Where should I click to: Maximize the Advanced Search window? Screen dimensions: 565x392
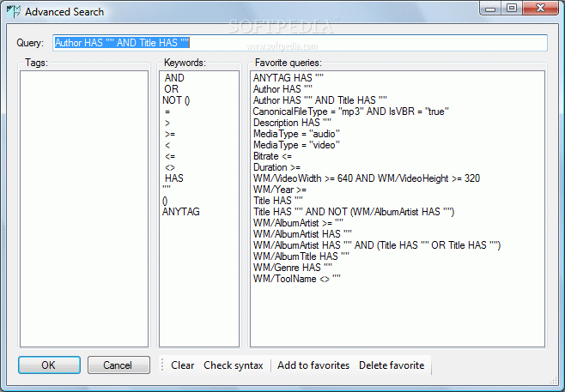512,9
